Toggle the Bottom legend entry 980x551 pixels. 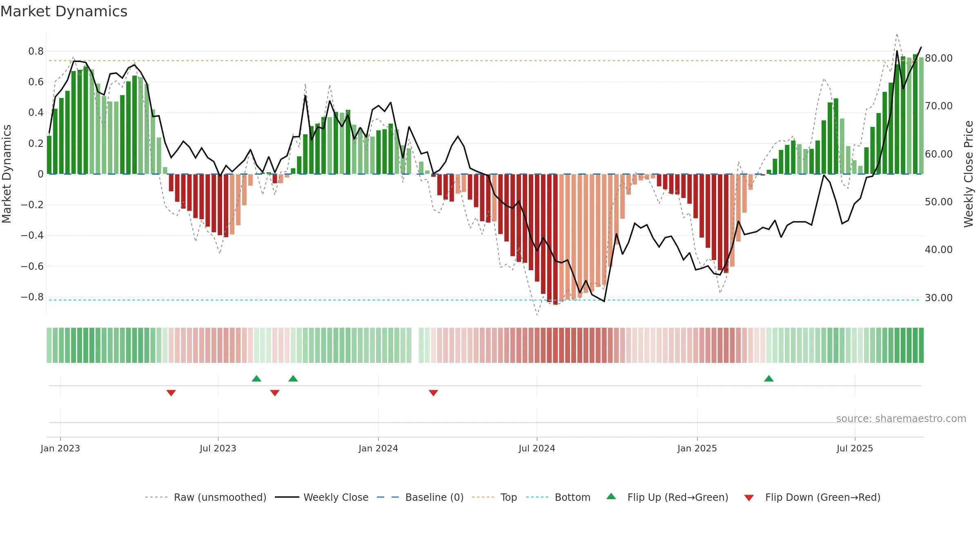(558, 497)
